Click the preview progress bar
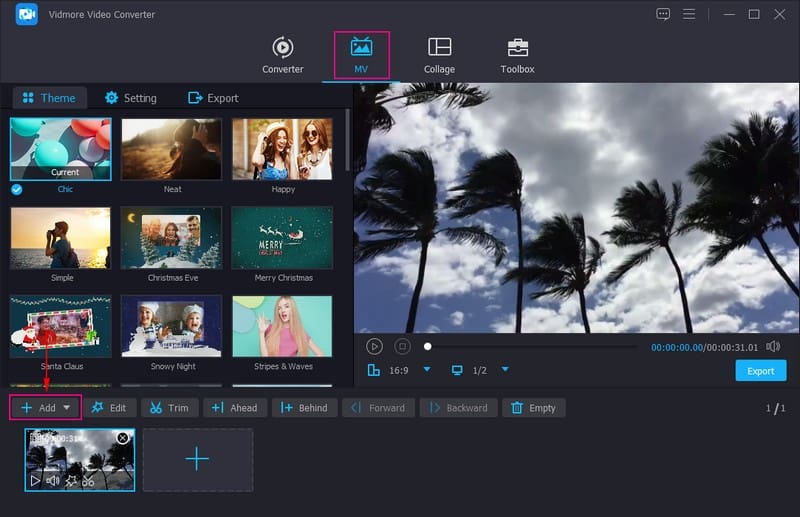This screenshot has height=517, width=800. pos(530,346)
